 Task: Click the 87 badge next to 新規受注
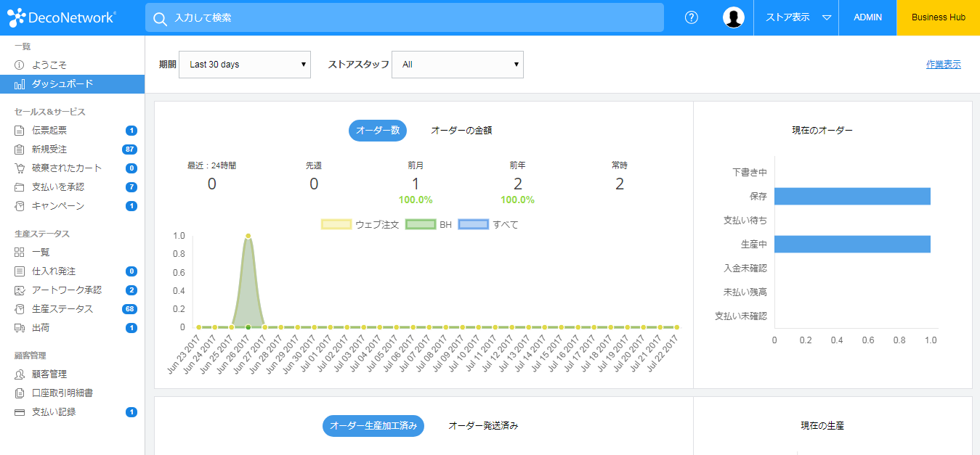coord(130,149)
